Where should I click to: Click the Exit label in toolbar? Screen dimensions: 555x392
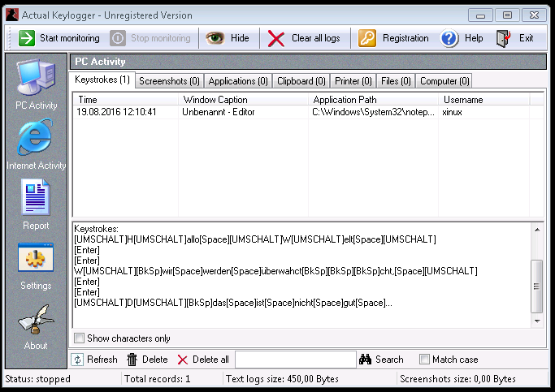click(x=526, y=38)
